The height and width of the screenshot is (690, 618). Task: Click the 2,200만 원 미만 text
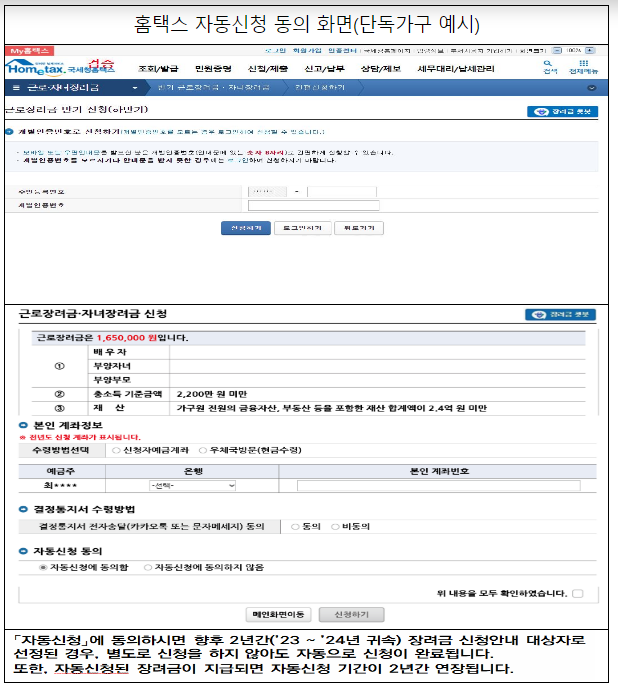pyautogui.click(x=212, y=394)
